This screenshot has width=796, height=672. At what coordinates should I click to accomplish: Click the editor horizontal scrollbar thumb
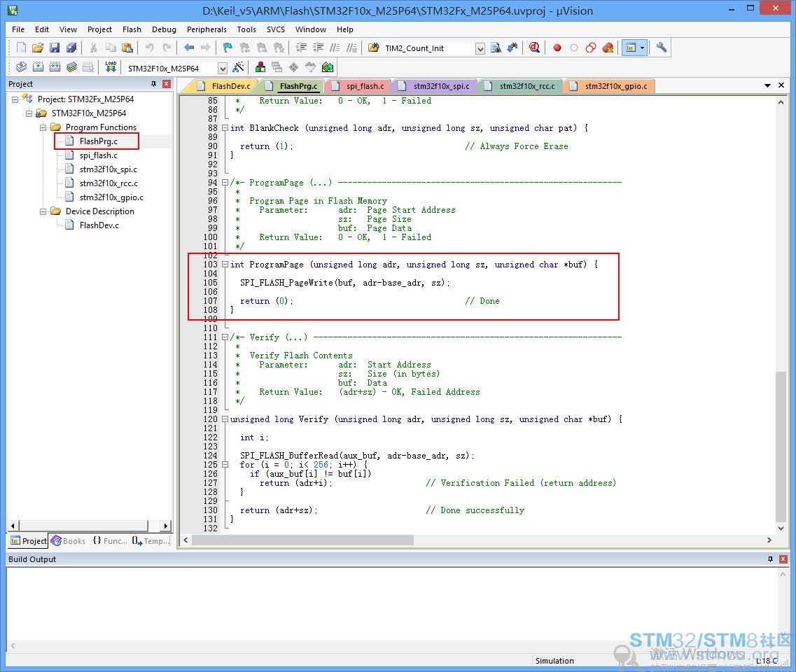(x=302, y=540)
